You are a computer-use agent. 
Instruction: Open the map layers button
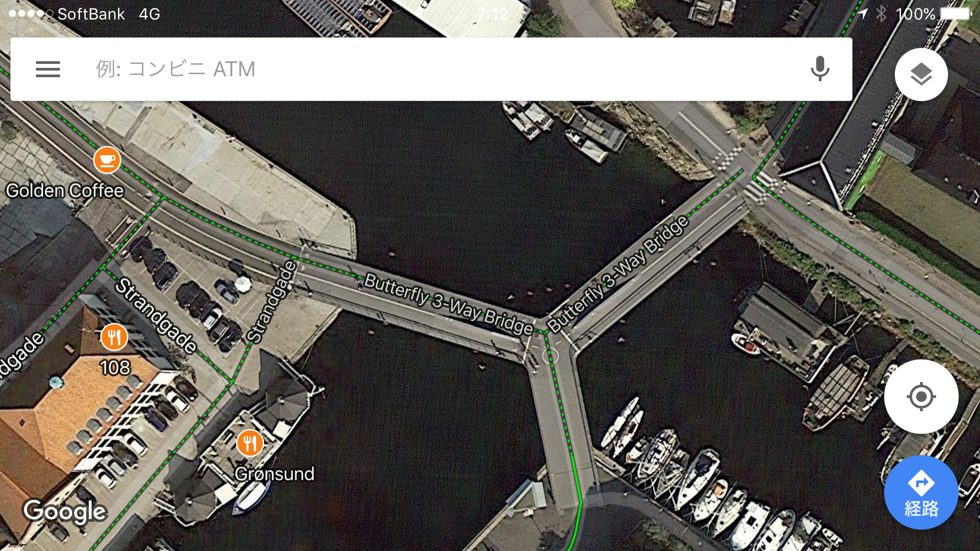tap(921, 74)
